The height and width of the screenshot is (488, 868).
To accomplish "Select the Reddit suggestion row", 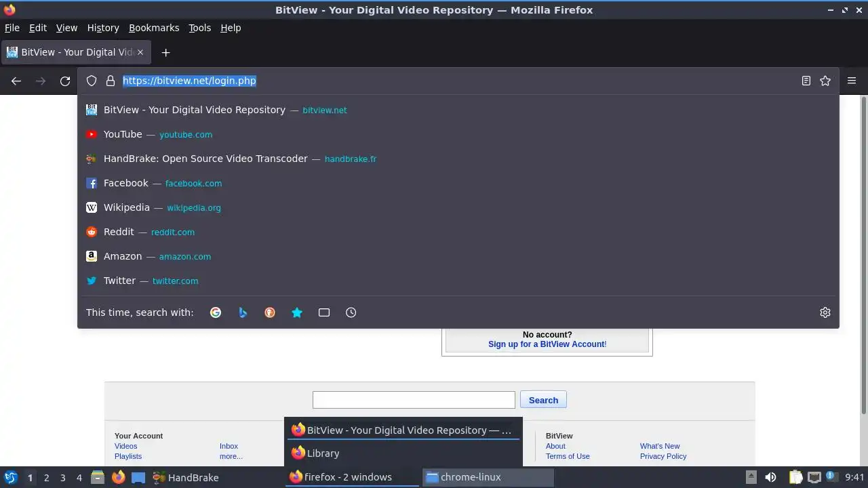I will pos(458,232).
